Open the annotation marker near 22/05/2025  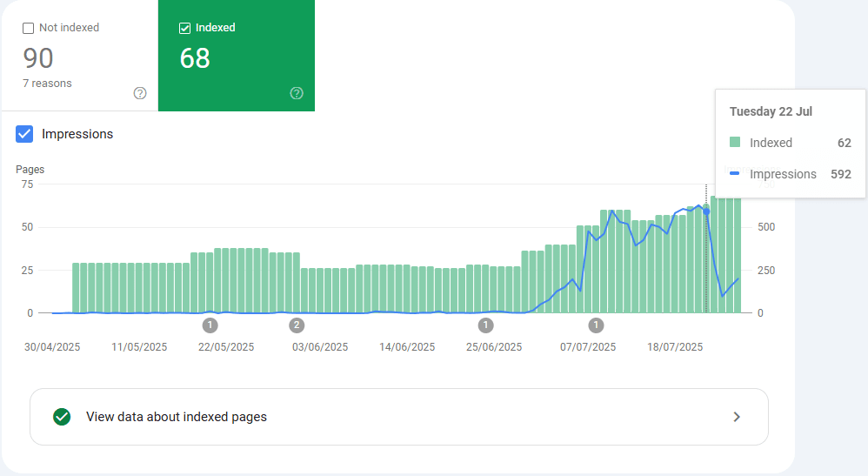point(210,325)
